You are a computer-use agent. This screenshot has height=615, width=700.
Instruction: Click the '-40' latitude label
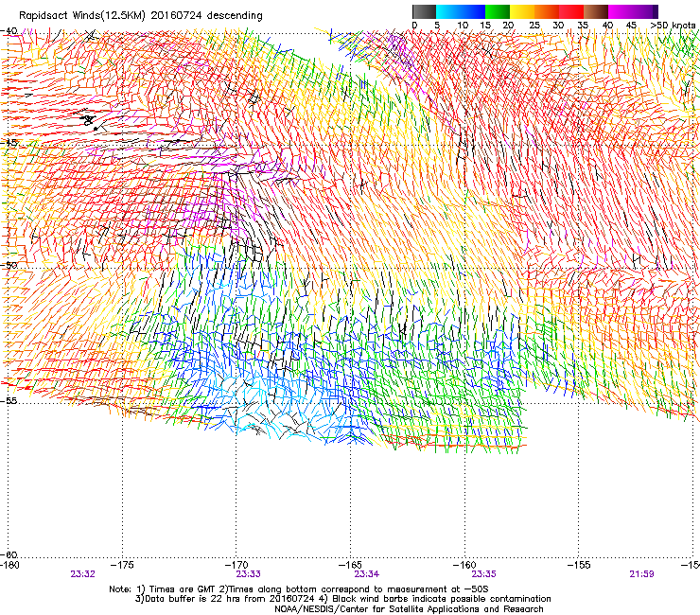[9, 31]
